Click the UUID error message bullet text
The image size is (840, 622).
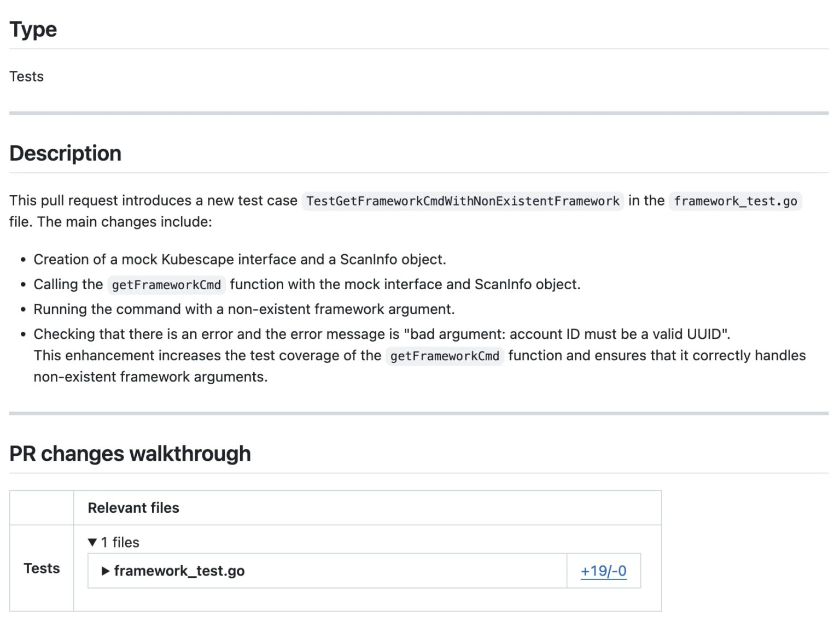pyautogui.click(x=381, y=334)
